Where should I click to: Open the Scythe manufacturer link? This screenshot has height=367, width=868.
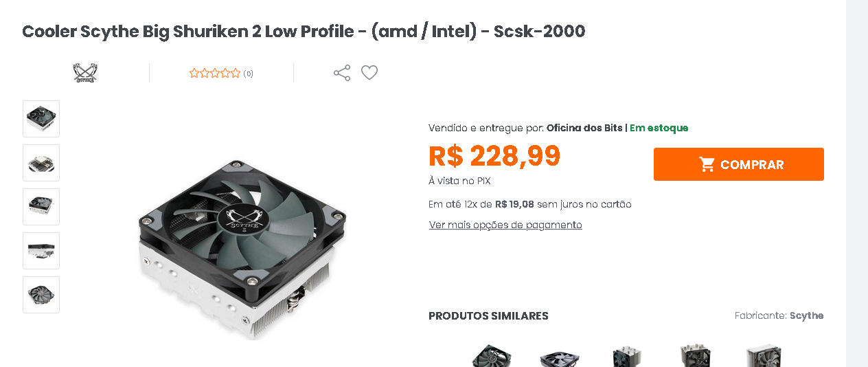(806, 315)
